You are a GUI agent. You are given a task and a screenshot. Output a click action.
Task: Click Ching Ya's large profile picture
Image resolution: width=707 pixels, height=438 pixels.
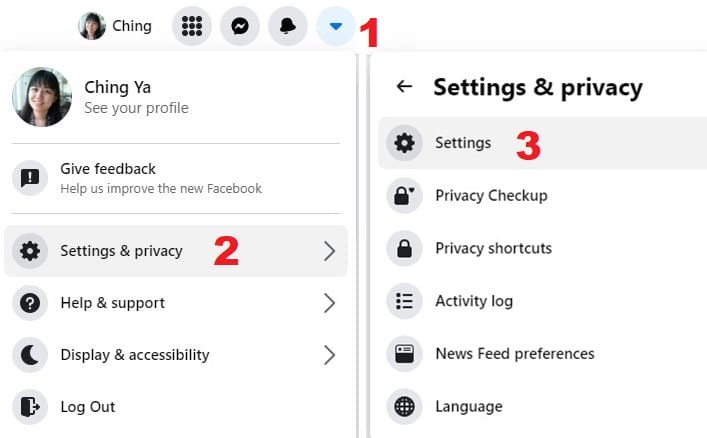click(41, 97)
